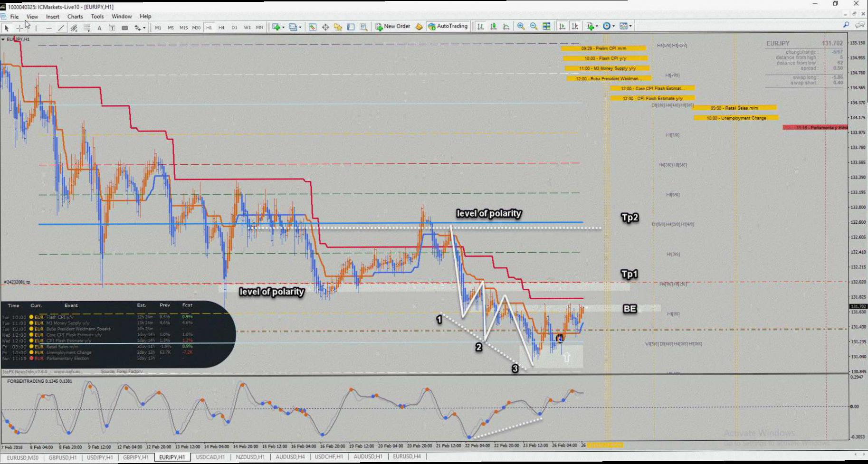Zoom out on the chart
Viewport: 868px width, 464px height.
coord(534,27)
